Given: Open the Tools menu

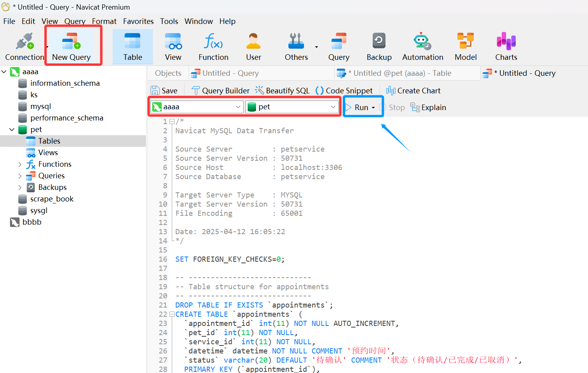Looking at the screenshot, I should coord(169,21).
